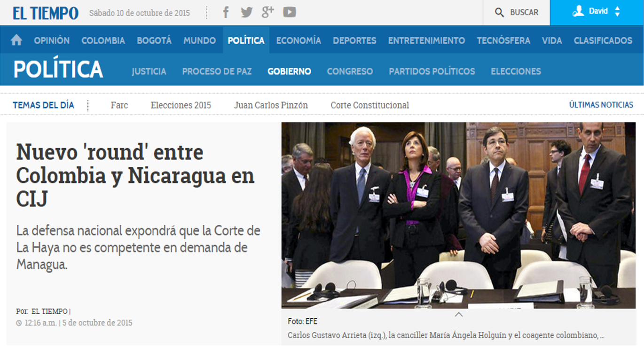Image resolution: width=644 pixels, height=347 pixels.
Task: Select the GOBIERNO subsection
Action: (290, 71)
